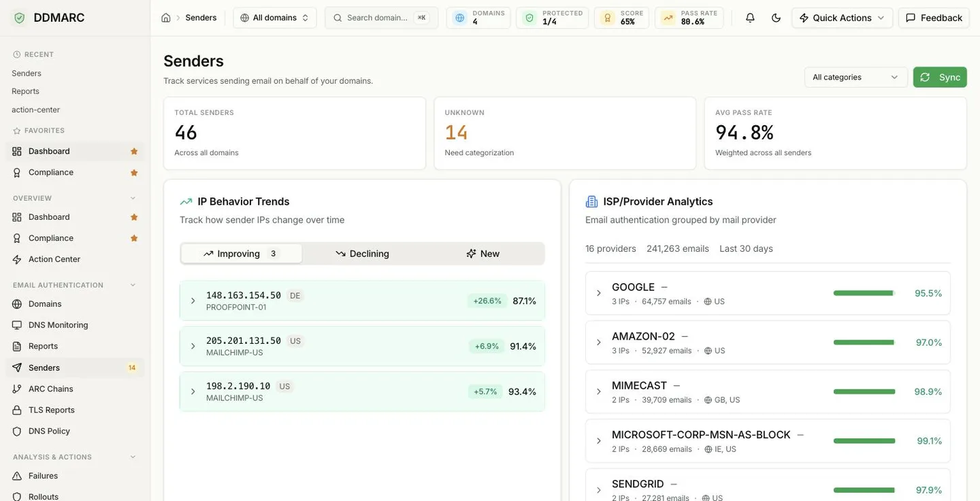Viewport: 980px width, 501px height.
Task: Switch to the New tab
Action: (x=483, y=254)
